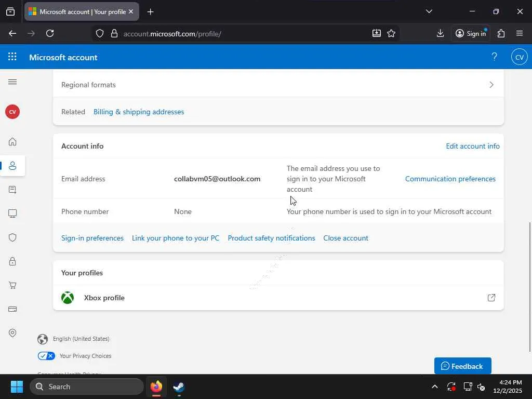Click Your Privacy Choices text link
The image size is (532, 399).
[x=86, y=356]
